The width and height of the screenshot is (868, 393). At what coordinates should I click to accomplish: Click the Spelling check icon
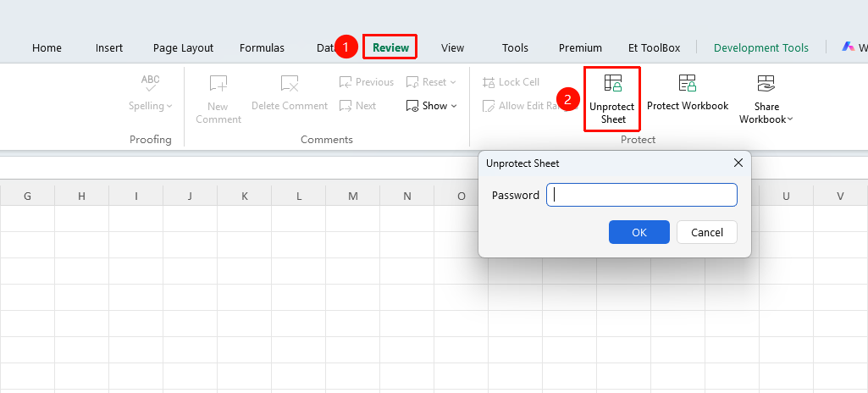[x=150, y=83]
